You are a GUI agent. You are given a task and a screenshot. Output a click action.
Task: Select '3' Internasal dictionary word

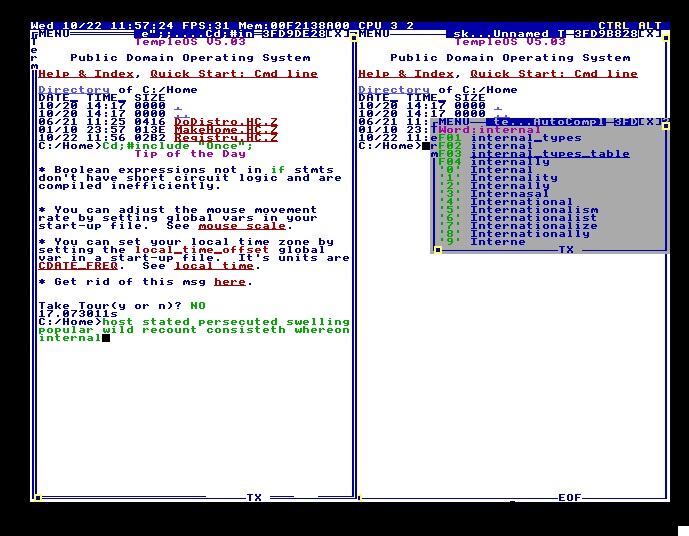494,194
